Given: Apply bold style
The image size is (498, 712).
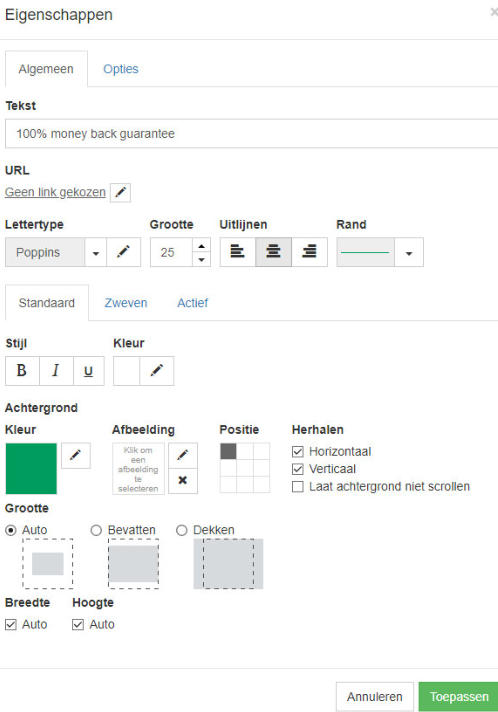Looking at the screenshot, I should (22, 371).
